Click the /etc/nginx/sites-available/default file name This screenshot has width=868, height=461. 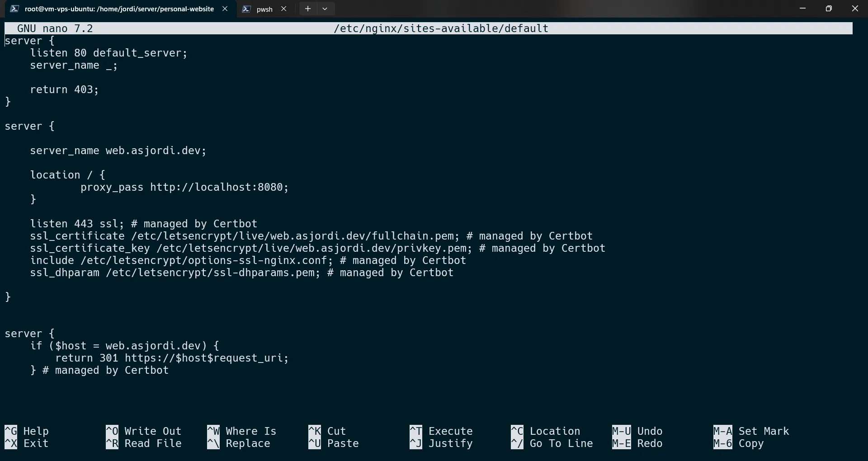(441, 28)
